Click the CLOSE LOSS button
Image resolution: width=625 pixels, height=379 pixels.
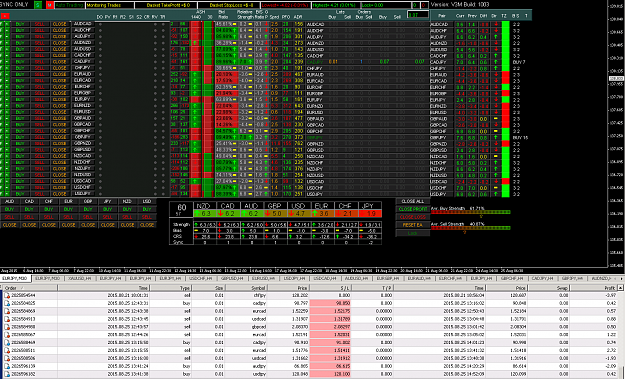(x=413, y=217)
